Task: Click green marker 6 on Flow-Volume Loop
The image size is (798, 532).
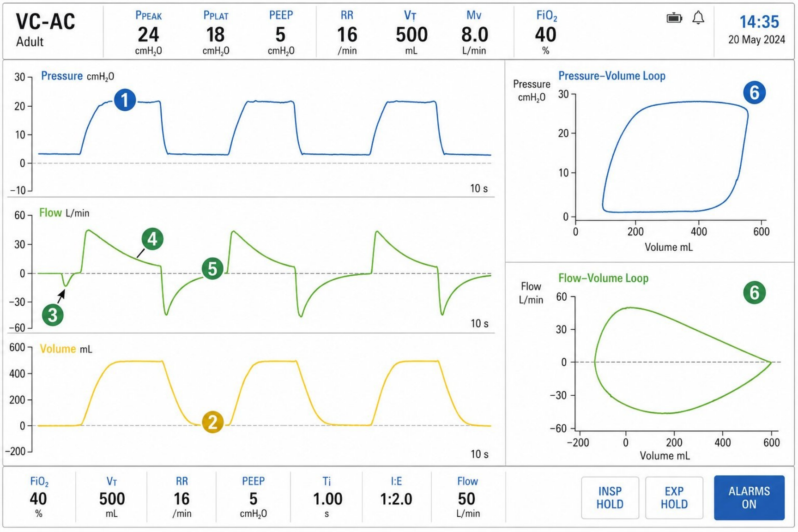Action: pos(755,292)
